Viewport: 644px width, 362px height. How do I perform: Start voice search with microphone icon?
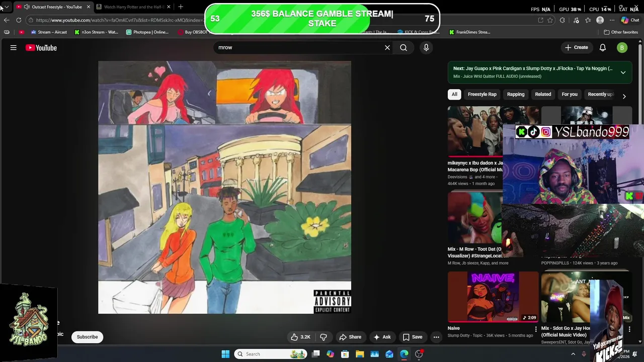click(x=426, y=47)
